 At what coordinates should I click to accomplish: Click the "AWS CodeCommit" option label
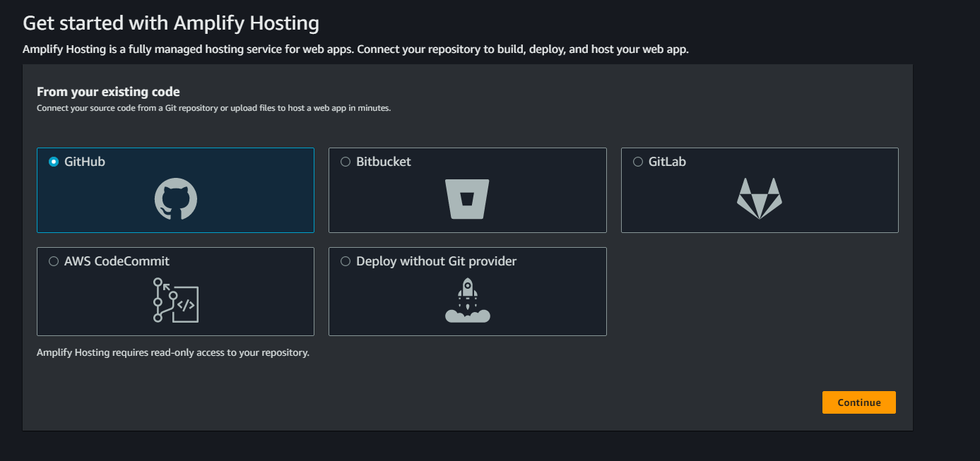point(117,261)
